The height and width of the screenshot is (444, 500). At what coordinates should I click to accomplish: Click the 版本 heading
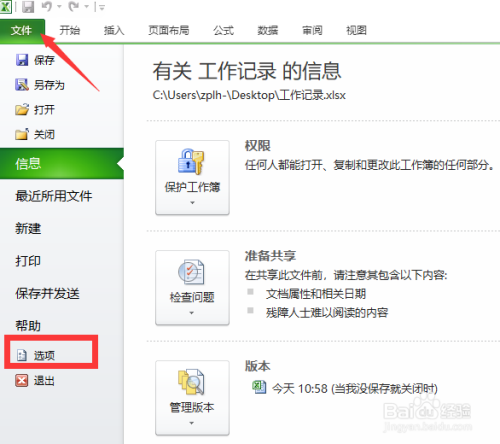tap(258, 366)
